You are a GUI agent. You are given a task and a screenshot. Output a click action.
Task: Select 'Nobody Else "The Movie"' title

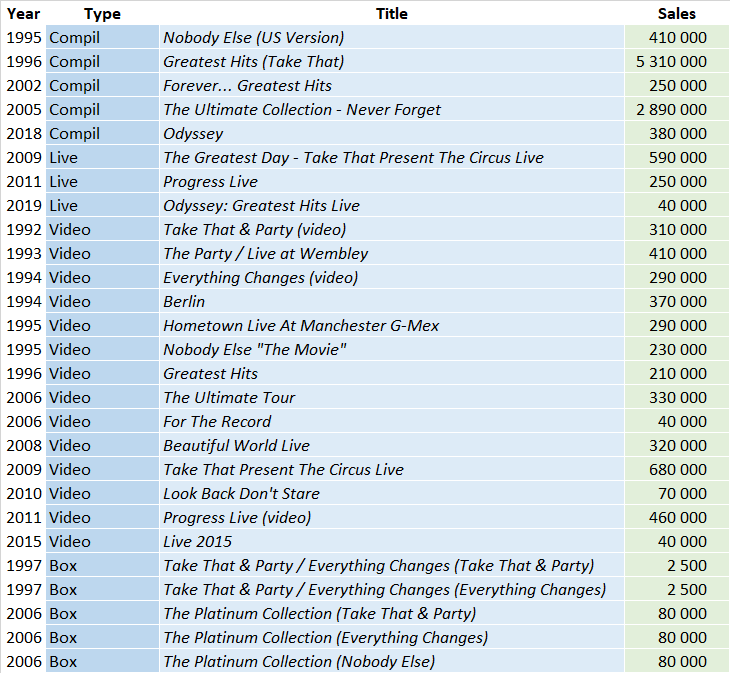255,350
